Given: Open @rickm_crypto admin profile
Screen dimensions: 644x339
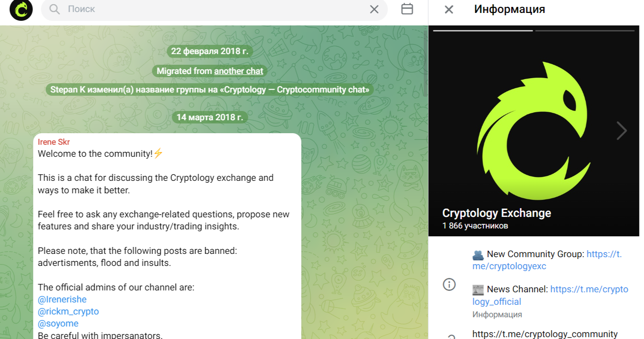Looking at the screenshot, I should click(x=68, y=312).
